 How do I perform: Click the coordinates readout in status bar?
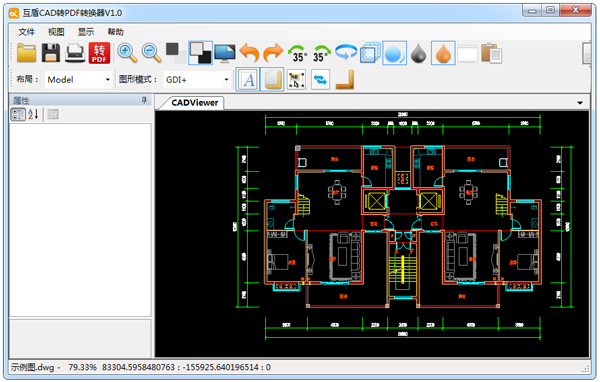186,367
